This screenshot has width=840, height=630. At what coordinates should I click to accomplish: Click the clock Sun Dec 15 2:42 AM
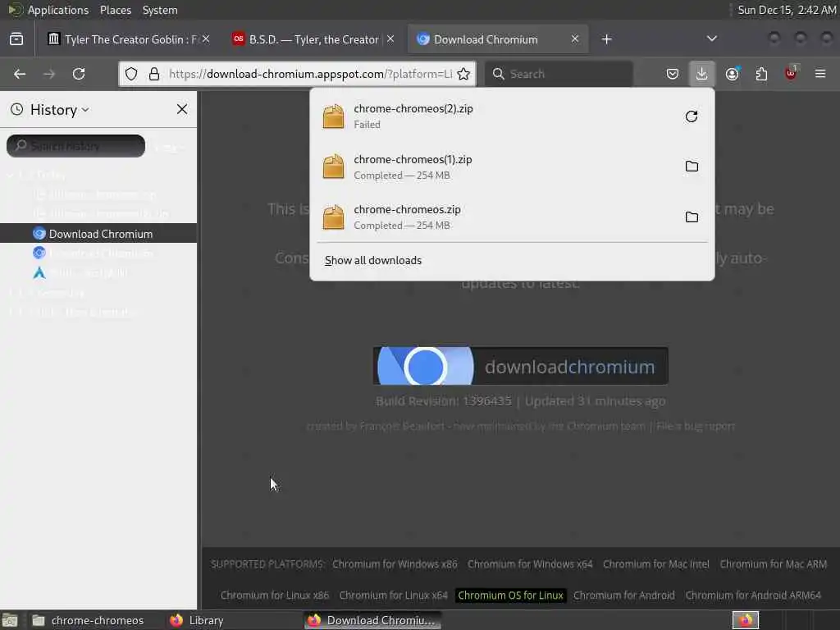[x=786, y=10]
